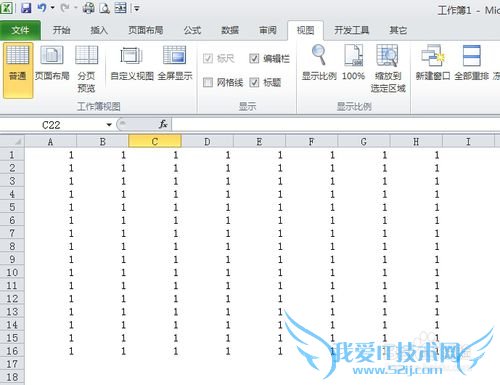Screen dimensions: 500x385
Task: Select column E header
Action: click(259, 142)
